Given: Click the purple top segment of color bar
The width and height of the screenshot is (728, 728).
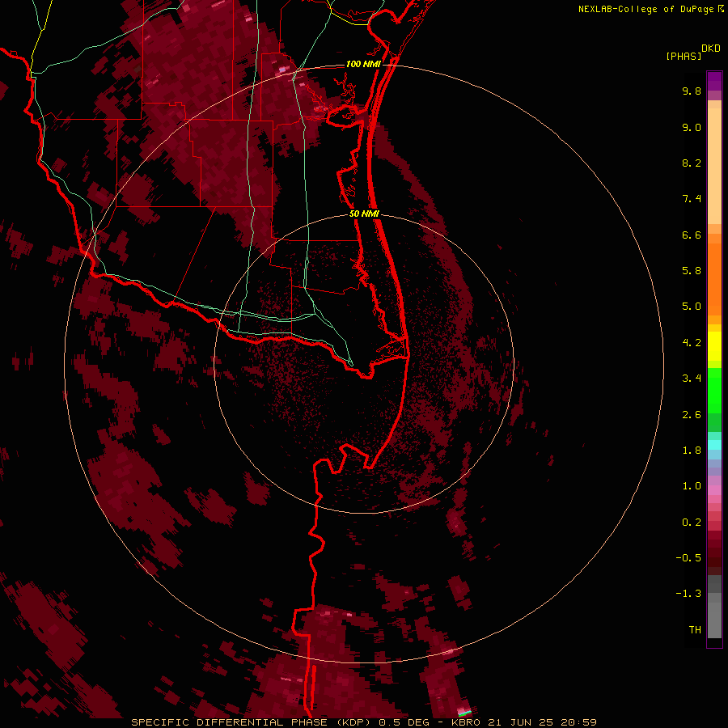Looking at the screenshot, I should (714, 81).
